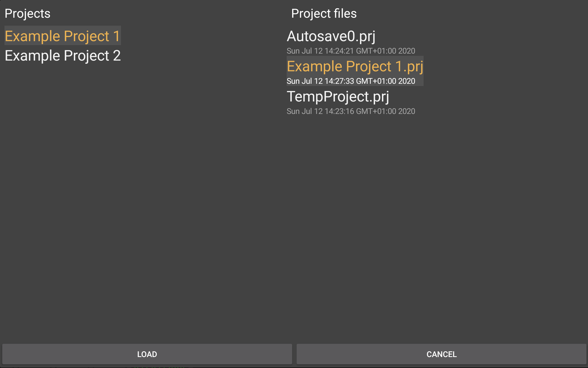Screen dimensions: 588x368
Task: Pick the TempProject.prj file
Action: (338, 97)
